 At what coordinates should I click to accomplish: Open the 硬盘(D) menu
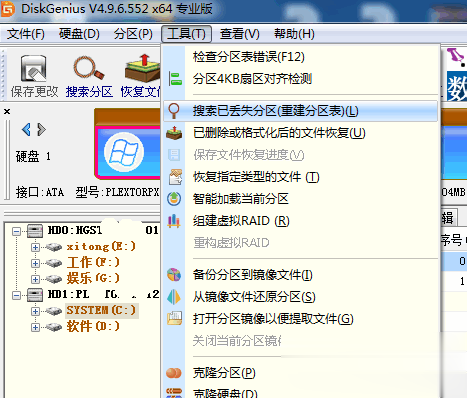point(79,34)
